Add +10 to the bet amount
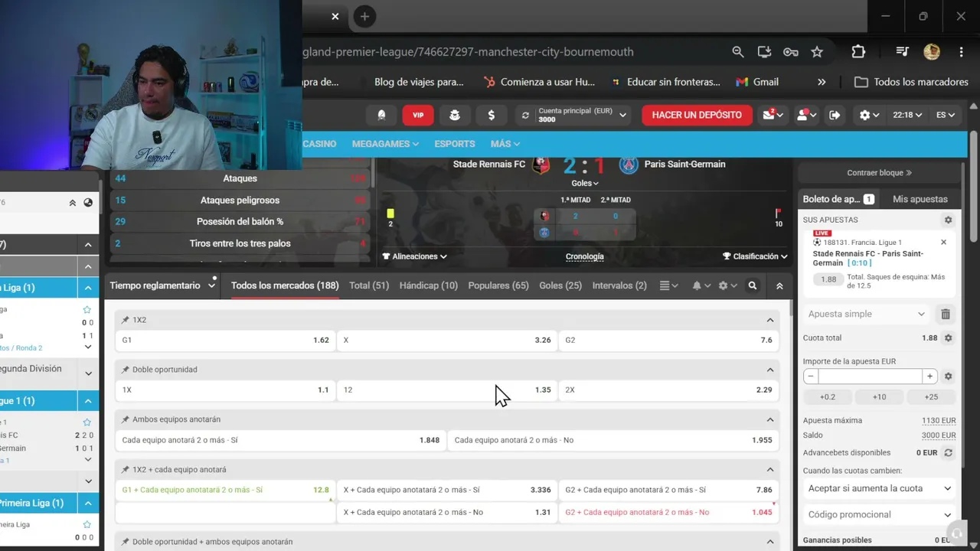Viewport: 980px width, 551px height. [x=879, y=396]
